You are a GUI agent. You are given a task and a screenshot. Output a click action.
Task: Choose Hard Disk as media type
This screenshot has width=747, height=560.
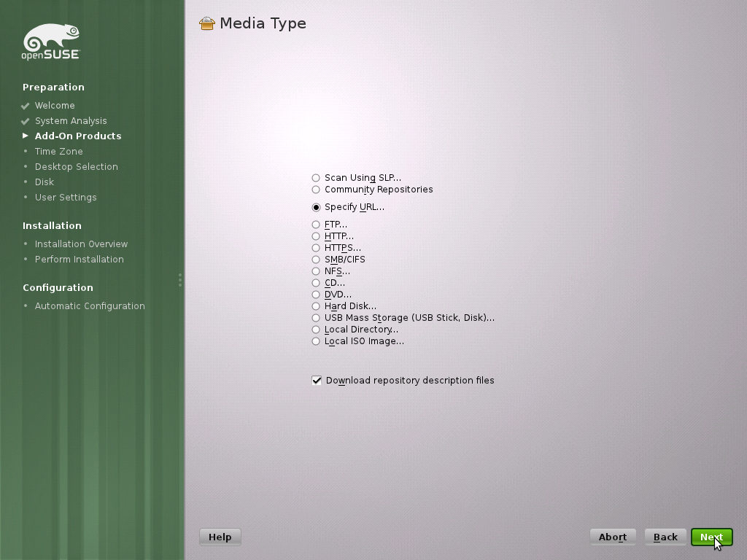coord(316,306)
